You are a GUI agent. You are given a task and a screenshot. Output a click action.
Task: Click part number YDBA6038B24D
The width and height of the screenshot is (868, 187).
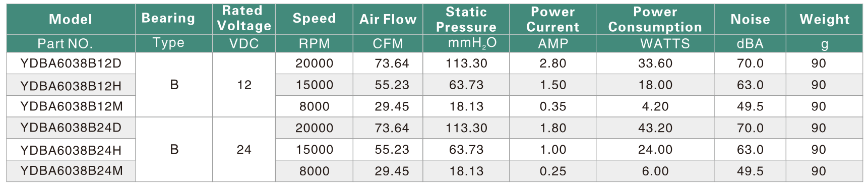pos(71,128)
